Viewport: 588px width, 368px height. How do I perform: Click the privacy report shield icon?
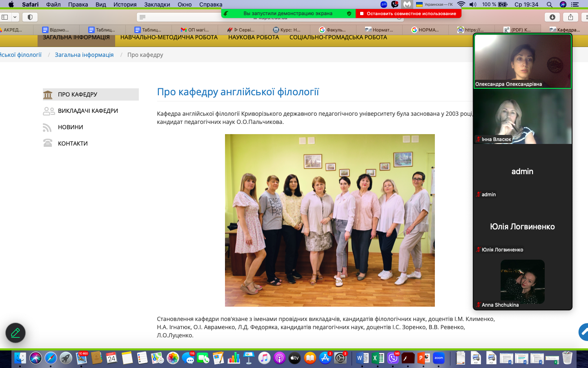coord(30,17)
